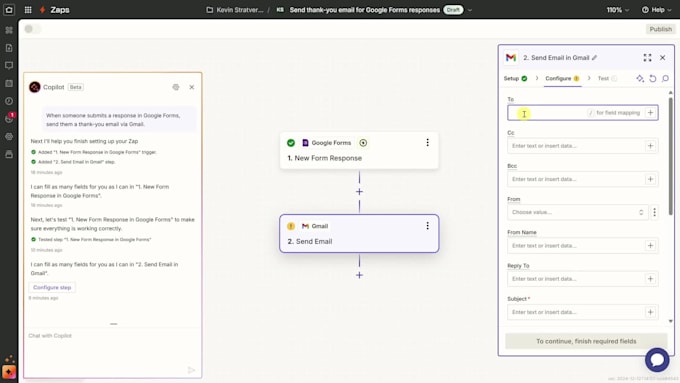Viewport: 680px width, 383px height.
Task: Click To continue, finish required fields button
Action: tap(586, 341)
